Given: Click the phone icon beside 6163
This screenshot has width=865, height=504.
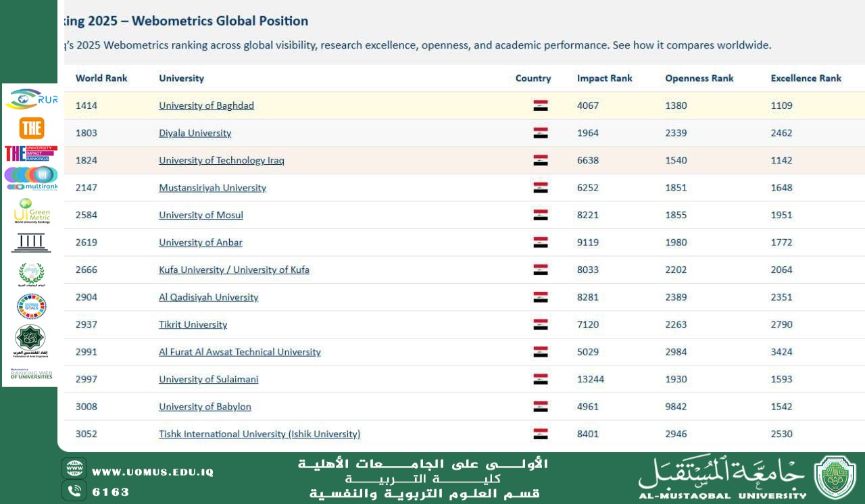Looking at the screenshot, I should pos(74,490).
